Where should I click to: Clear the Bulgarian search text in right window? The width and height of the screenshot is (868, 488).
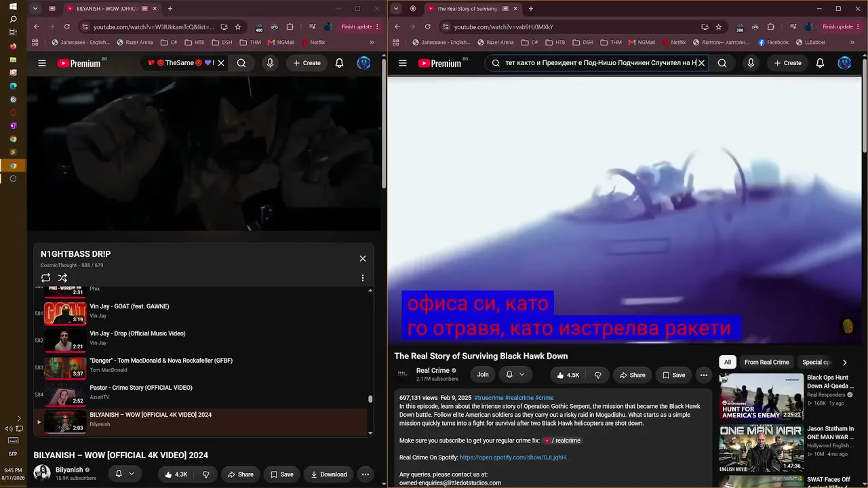point(701,63)
